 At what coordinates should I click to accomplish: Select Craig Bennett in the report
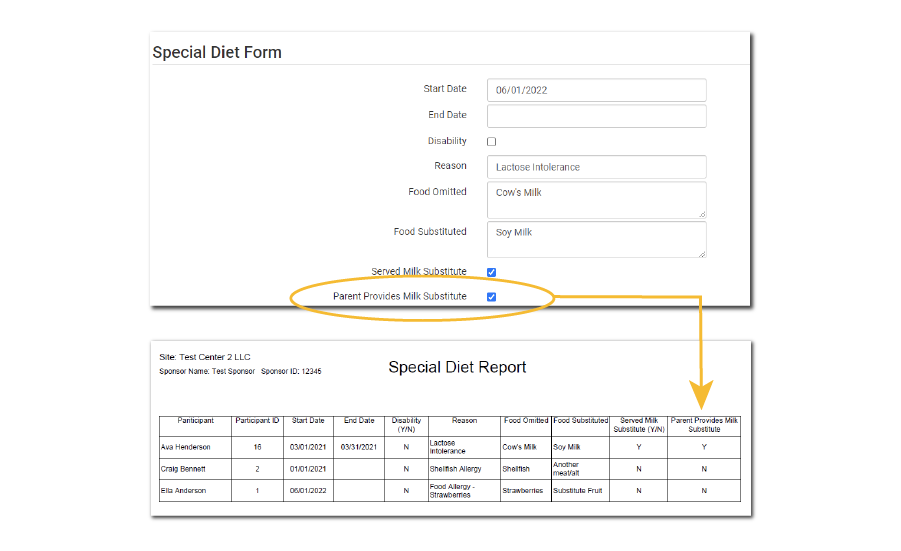[185, 468]
